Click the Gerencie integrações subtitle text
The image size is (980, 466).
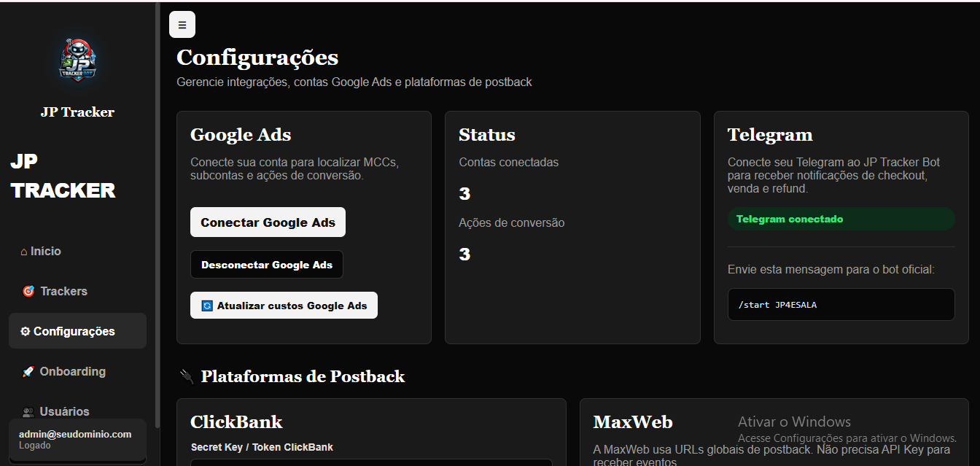[x=354, y=82]
